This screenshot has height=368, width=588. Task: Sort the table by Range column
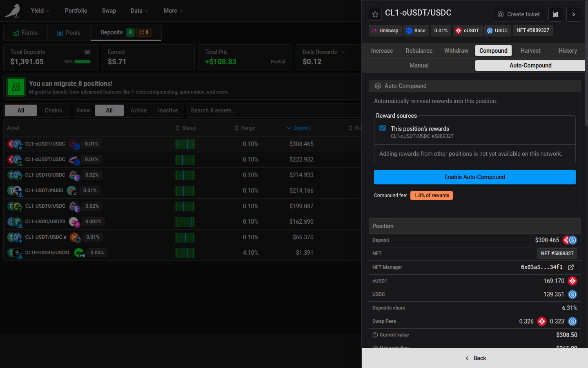(x=245, y=128)
